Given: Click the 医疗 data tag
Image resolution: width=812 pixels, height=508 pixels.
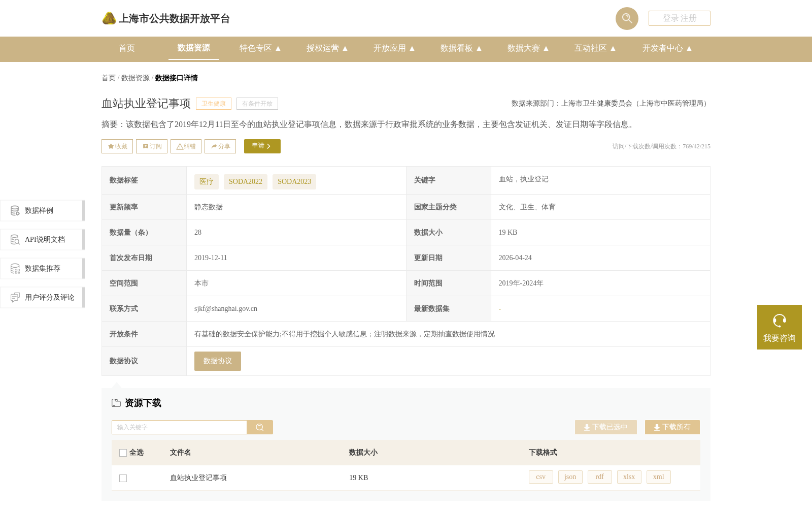Looking at the screenshot, I should pos(207,182).
